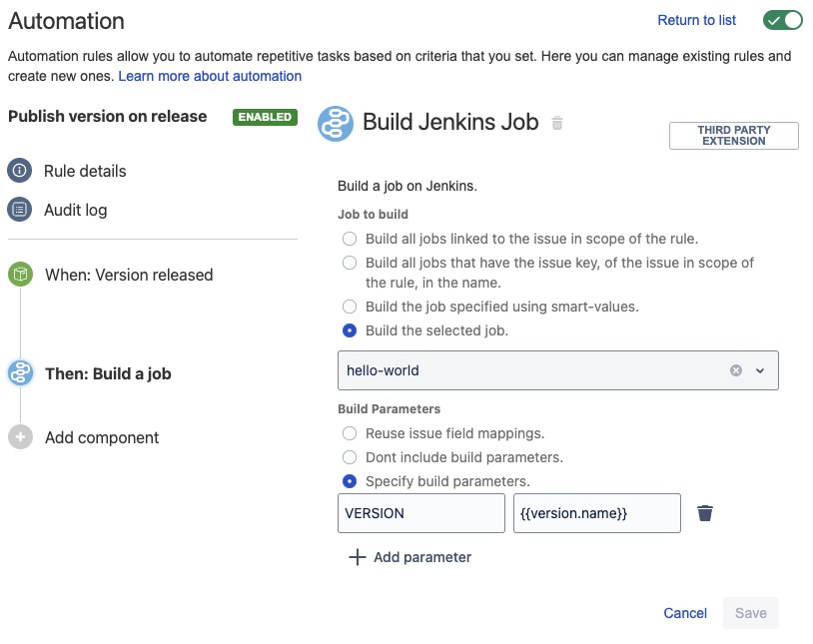Click the Add component plus icon
Viewport: 813px width, 644px height.
click(22, 437)
